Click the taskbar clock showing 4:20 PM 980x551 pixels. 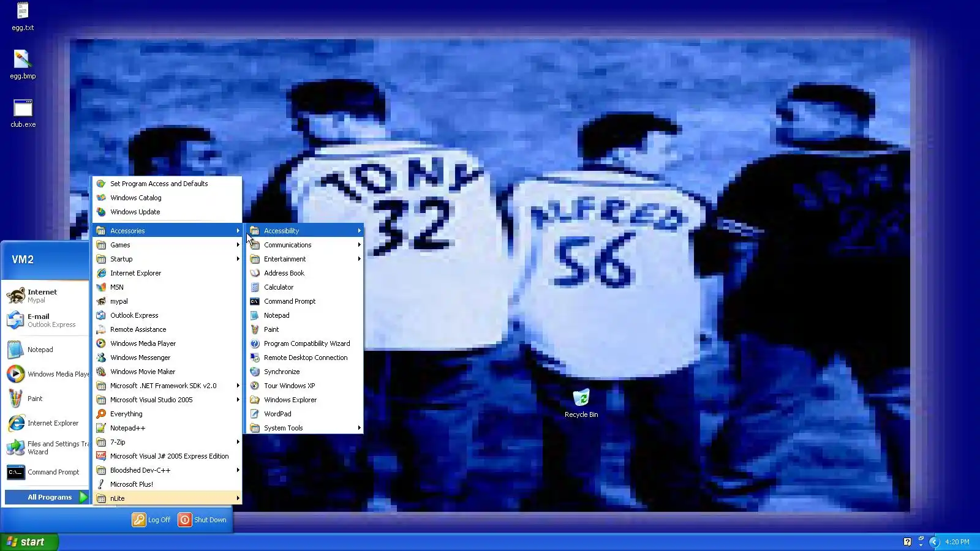pos(957,542)
